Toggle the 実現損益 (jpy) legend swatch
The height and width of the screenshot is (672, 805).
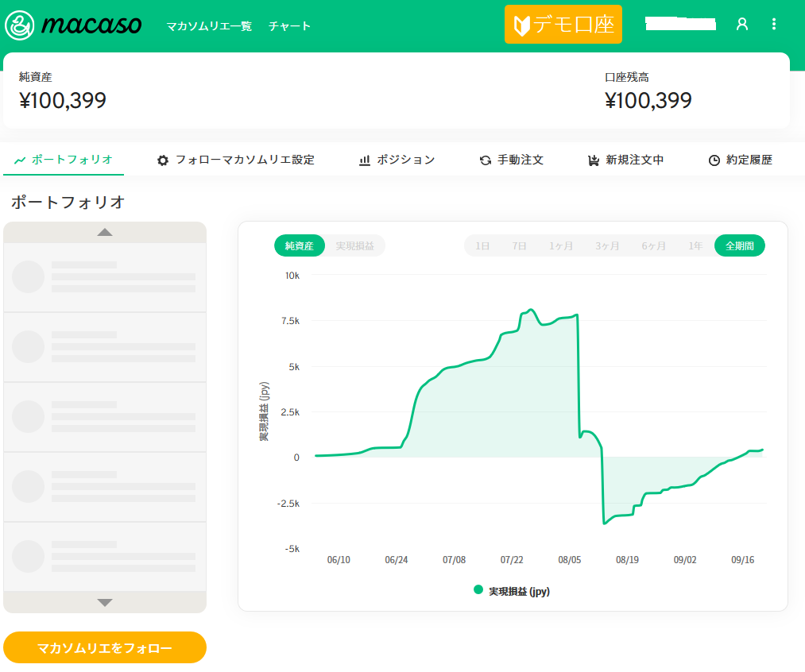[x=478, y=590]
